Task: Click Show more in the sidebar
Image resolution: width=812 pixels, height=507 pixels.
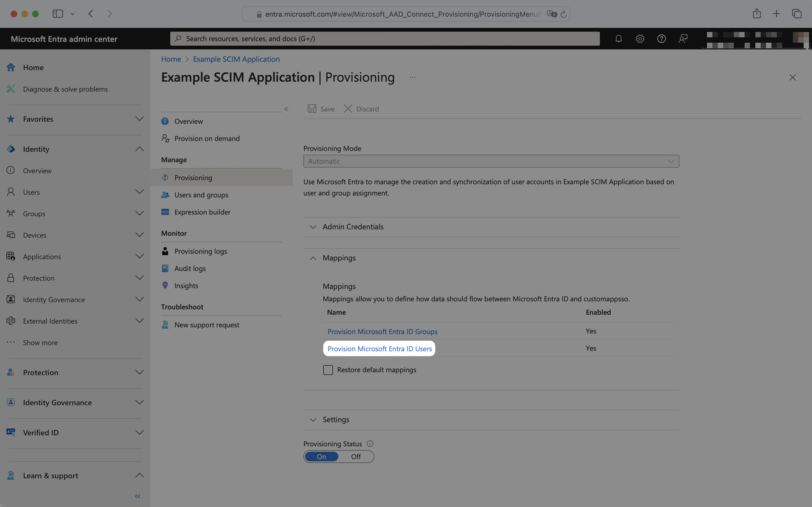Action: click(40, 342)
